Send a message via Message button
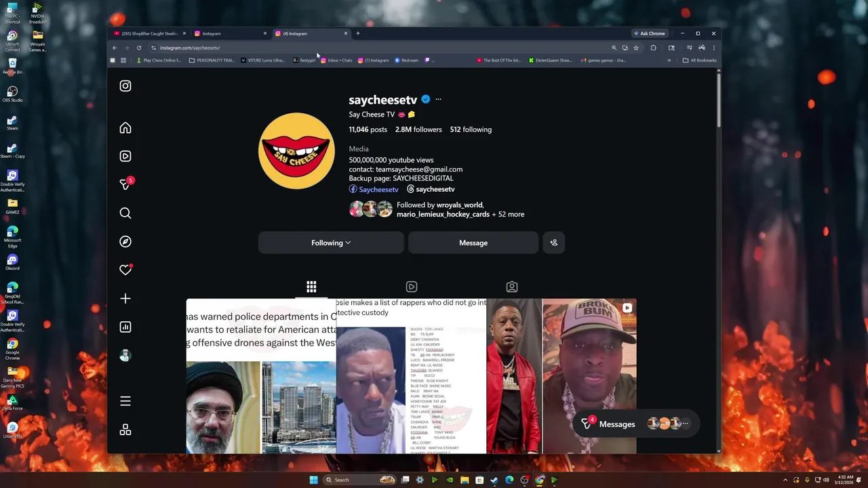Viewport: 868px width, 488px height. coord(473,243)
